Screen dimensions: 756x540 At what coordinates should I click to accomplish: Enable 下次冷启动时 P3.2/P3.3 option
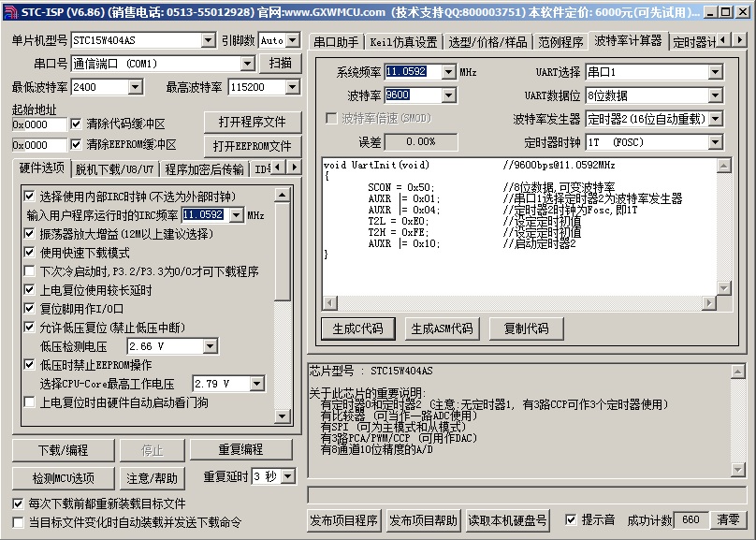pyautogui.click(x=29, y=271)
